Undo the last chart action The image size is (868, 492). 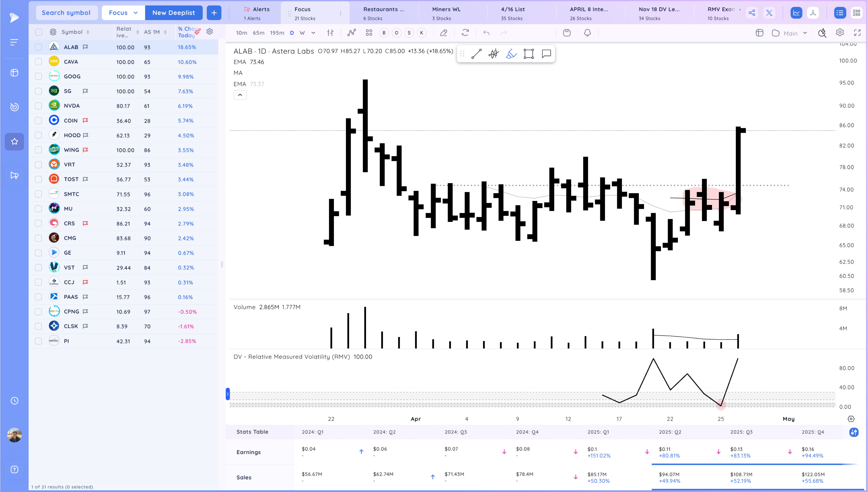(486, 33)
